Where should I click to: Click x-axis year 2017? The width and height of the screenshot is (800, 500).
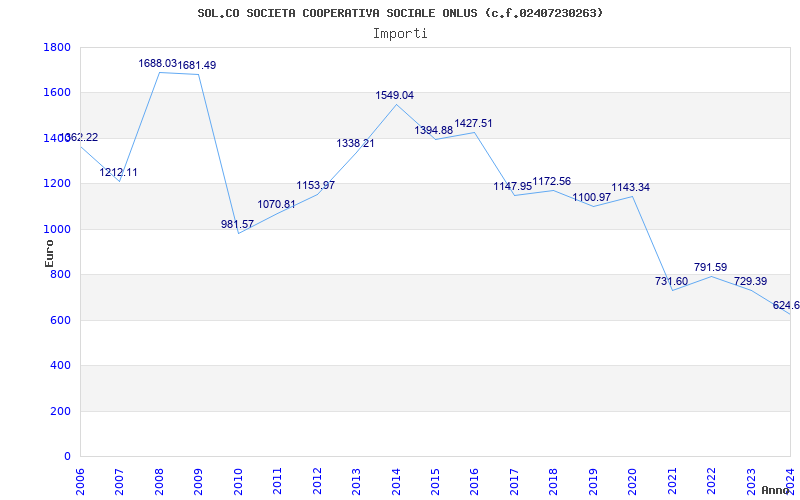[514, 481]
